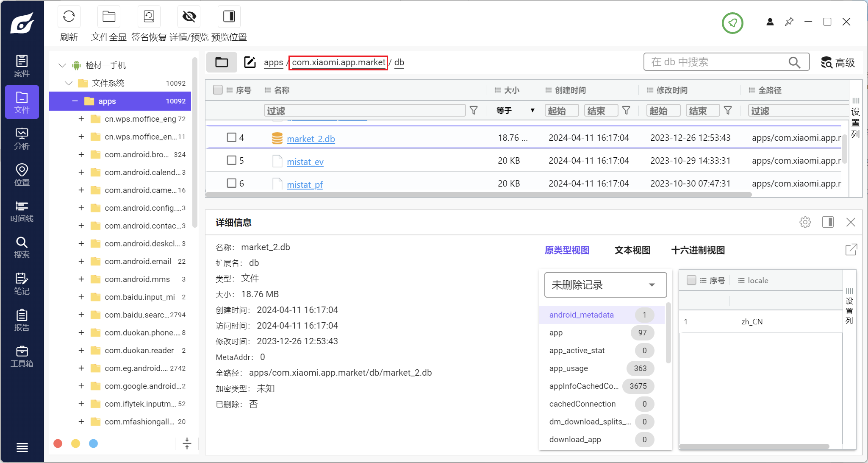Open the 位置 sidebar section
The width and height of the screenshot is (868, 463).
[22, 175]
